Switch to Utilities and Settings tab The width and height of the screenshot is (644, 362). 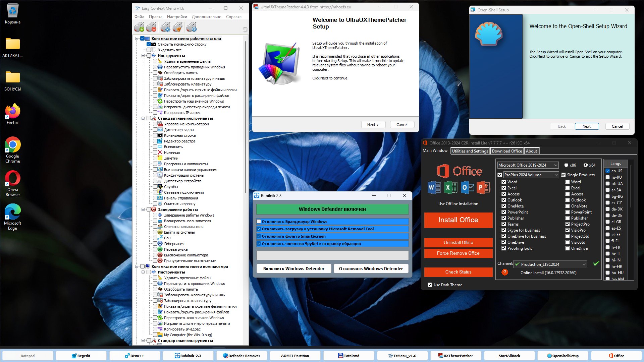pyautogui.click(x=470, y=151)
